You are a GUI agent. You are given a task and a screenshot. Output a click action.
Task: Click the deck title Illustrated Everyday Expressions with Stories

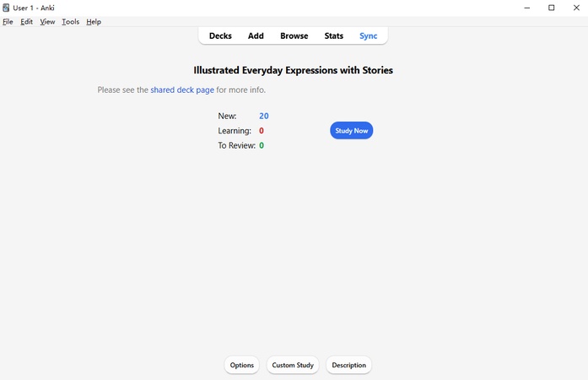pyautogui.click(x=294, y=70)
